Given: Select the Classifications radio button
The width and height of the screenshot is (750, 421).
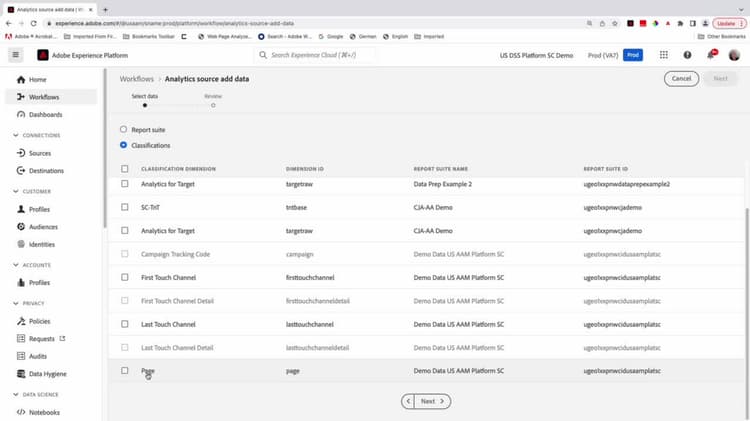Looking at the screenshot, I should pyautogui.click(x=123, y=145).
